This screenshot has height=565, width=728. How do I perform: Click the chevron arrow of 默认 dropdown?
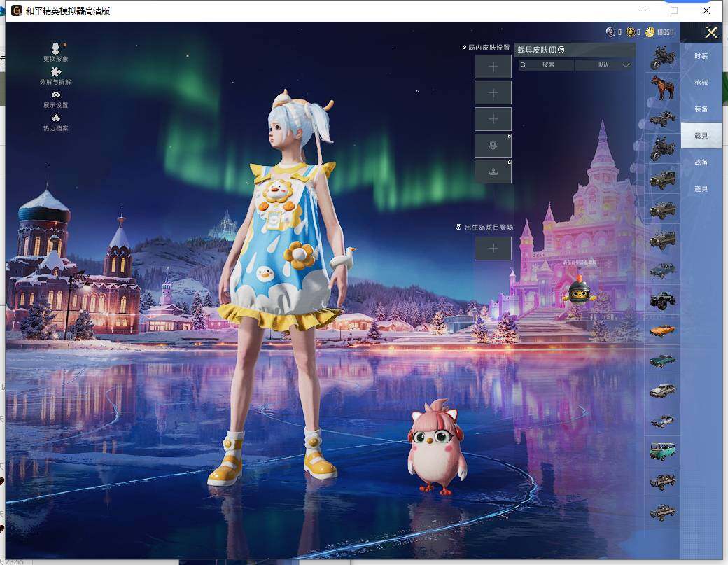tap(626, 65)
